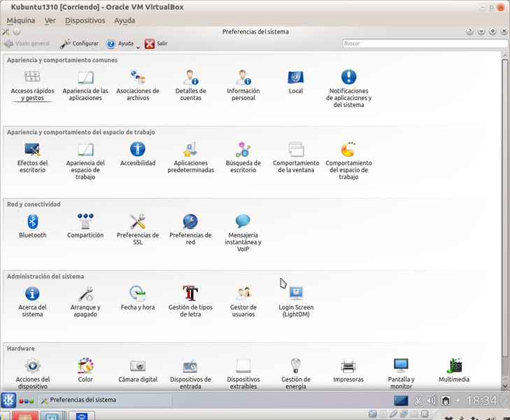
Task: Open the KDE application launcher
Action: 9,400
